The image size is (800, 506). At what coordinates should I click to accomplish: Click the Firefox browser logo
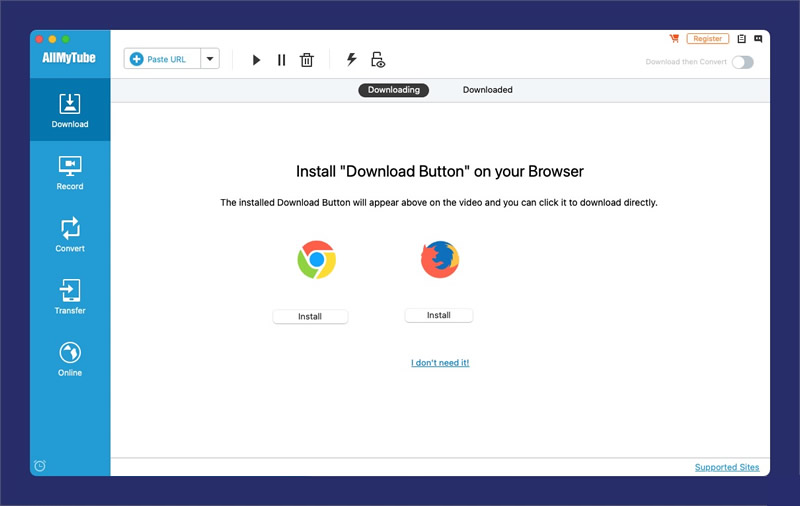pyautogui.click(x=440, y=259)
